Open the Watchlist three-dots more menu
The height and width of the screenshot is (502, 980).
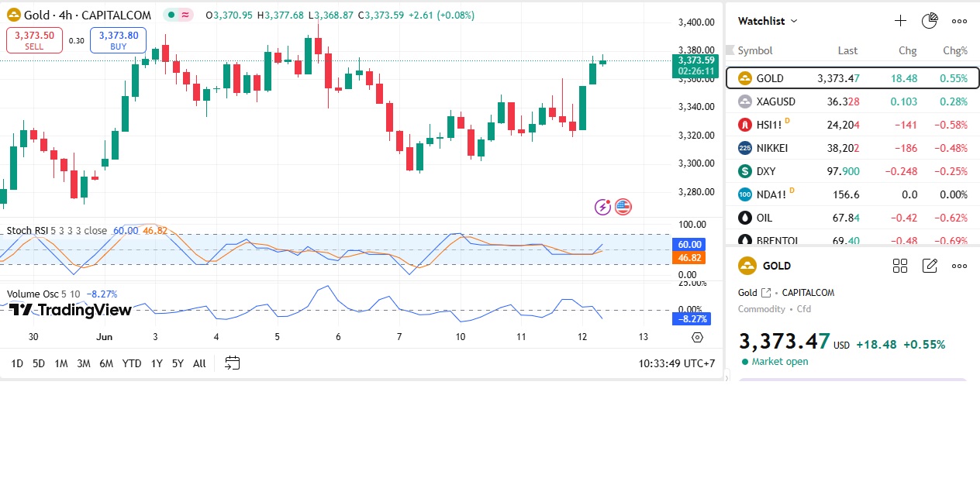click(959, 21)
